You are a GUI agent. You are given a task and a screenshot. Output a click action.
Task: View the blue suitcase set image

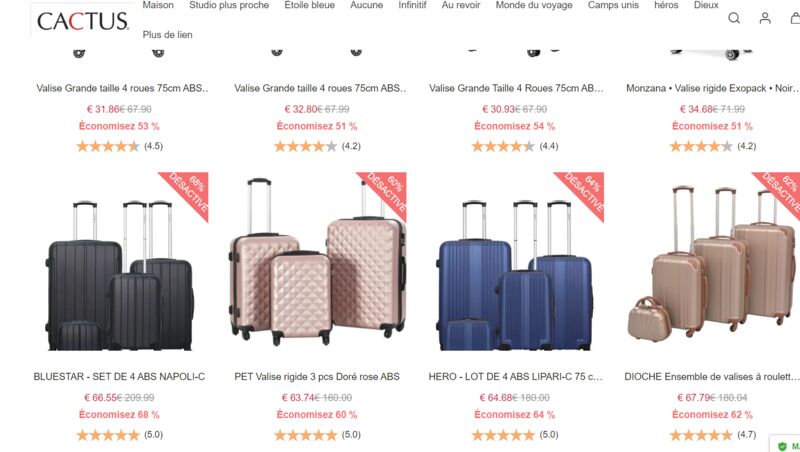515,275
